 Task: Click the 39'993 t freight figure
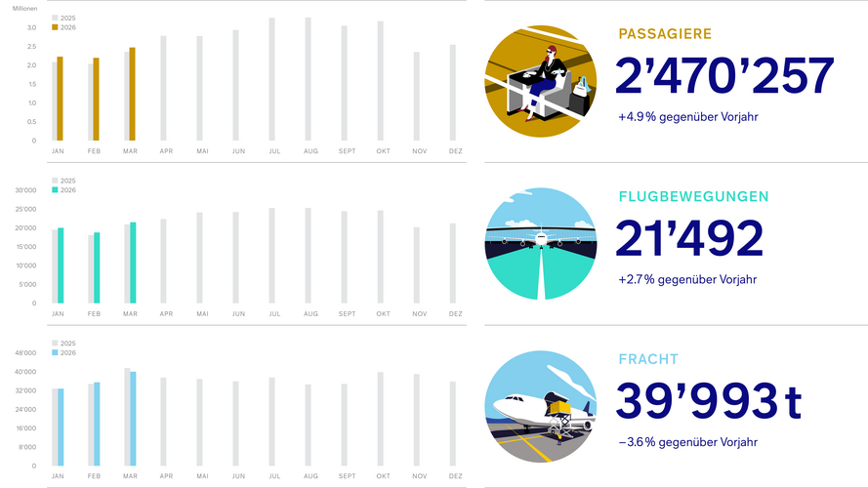[709, 402]
